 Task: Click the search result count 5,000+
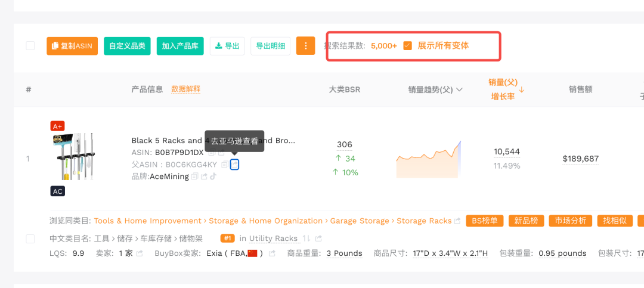[384, 46]
